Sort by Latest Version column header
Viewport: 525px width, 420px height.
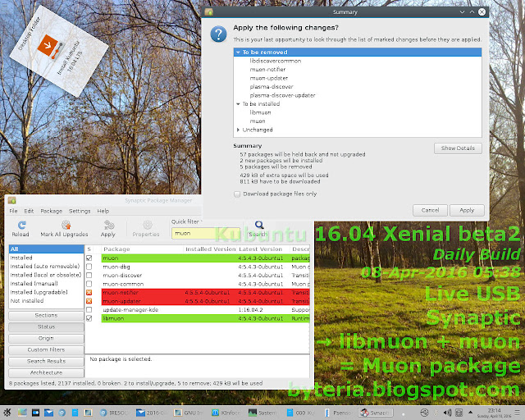pyautogui.click(x=263, y=249)
